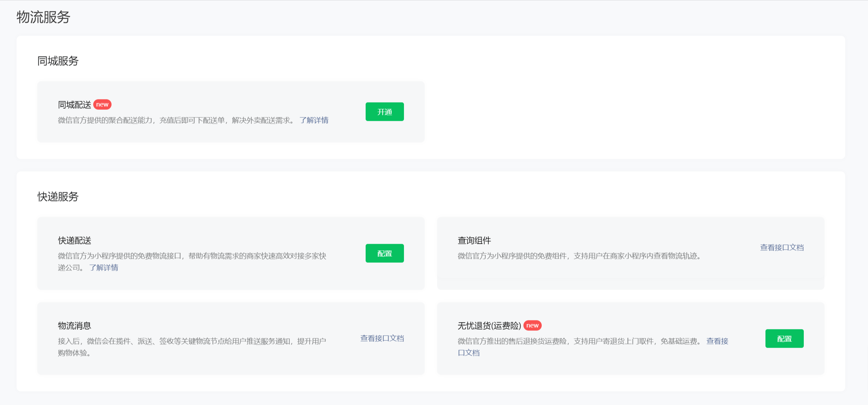Image resolution: width=868 pixels, height=405 pixels.
Task: Select the 无忧退货(运费险) card title
Action: [489, 326]
